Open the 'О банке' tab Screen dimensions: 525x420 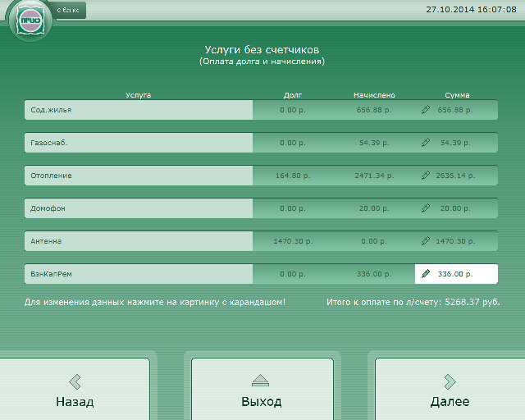pos(69,10)
